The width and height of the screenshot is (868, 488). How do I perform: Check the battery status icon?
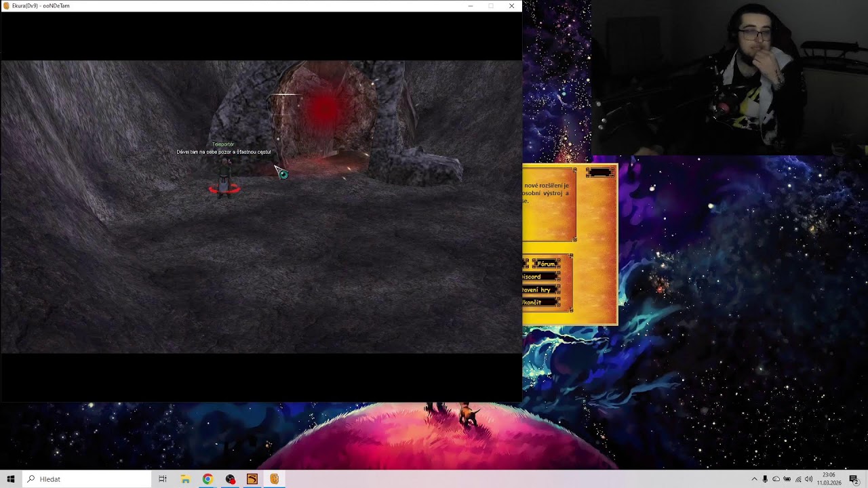pos(787,479)
